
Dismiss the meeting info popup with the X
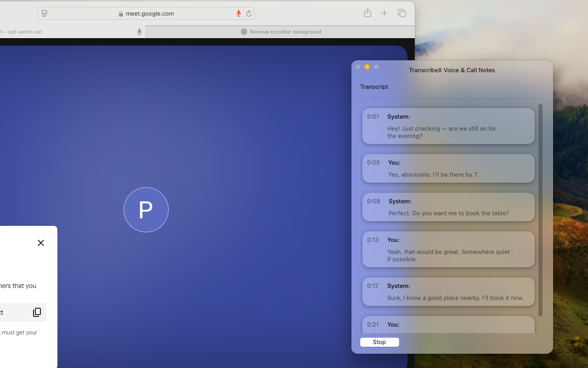click(x=40, y=242)
